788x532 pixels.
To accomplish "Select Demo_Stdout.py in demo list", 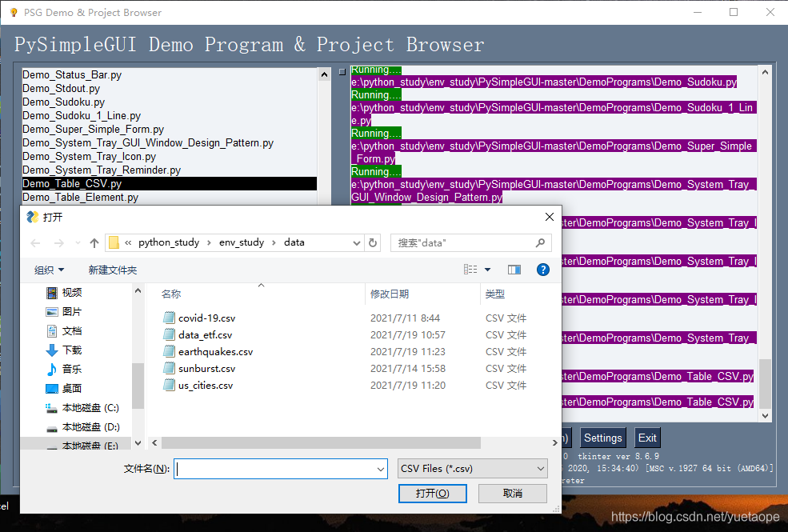I will point(61,89).
